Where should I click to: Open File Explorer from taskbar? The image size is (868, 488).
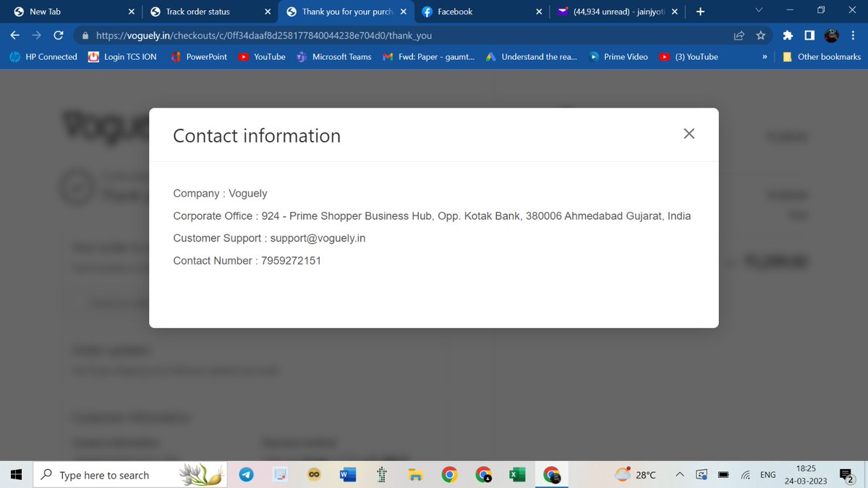point(415,474)
